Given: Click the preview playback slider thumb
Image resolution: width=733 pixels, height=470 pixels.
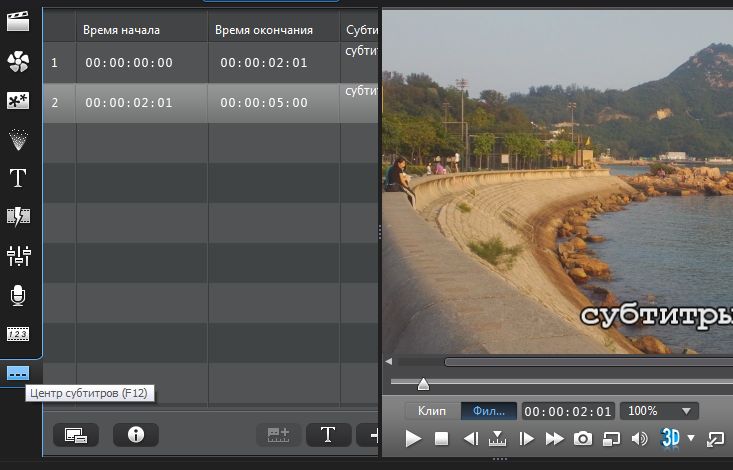Looking at the screenshot, I should pos(423,384).
